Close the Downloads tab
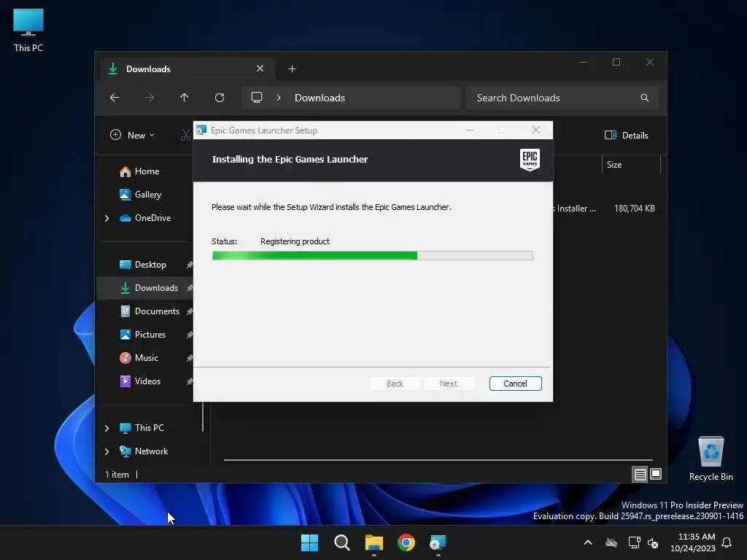This screenshot has width=747, height=560. click(x=260, y=69)
